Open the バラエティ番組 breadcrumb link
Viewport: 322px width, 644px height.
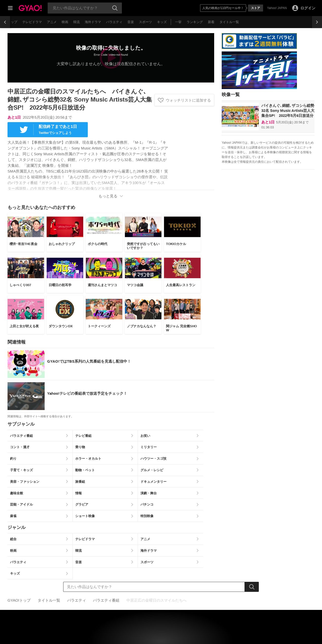(x=106, y=600)
